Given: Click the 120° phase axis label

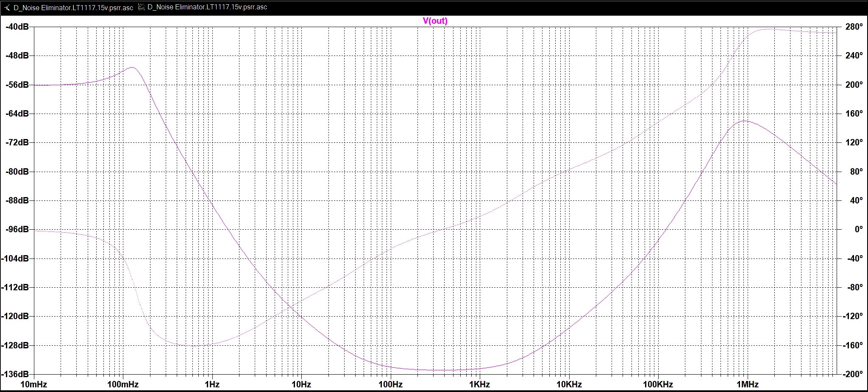Looking at the screenshot, I should (854, 142).
